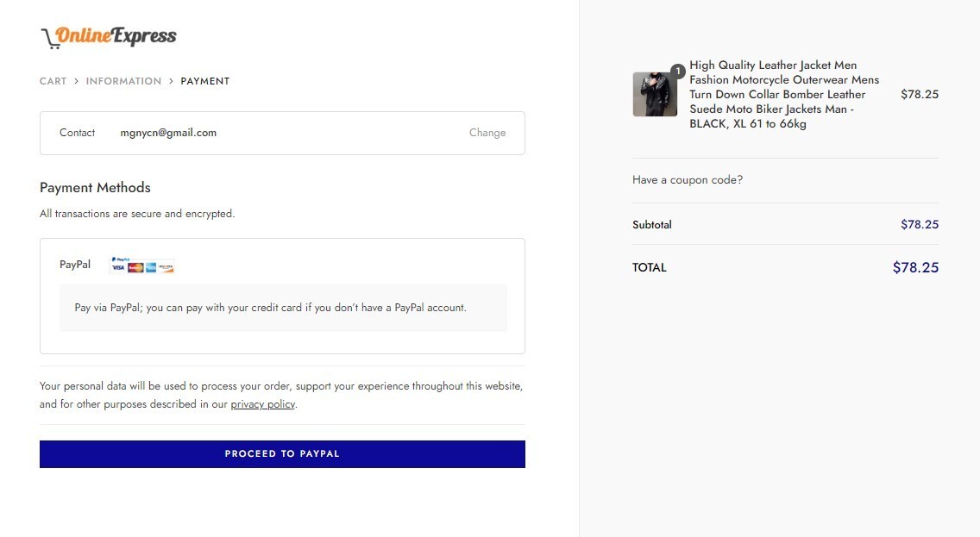Screen dimensions: 980x537
Task: Click the PROCEED TO PAYPAL button
Action: 282,454
